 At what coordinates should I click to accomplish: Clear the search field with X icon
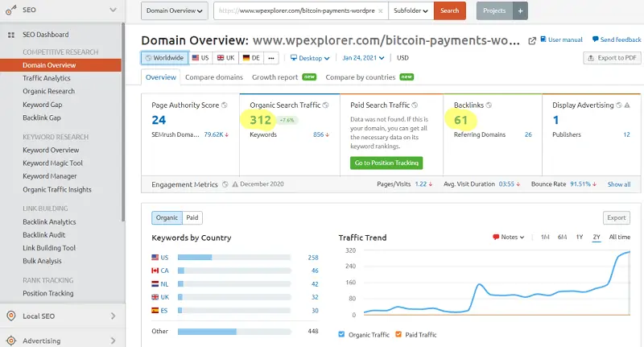pyautogui.click(x=380, y=11)
